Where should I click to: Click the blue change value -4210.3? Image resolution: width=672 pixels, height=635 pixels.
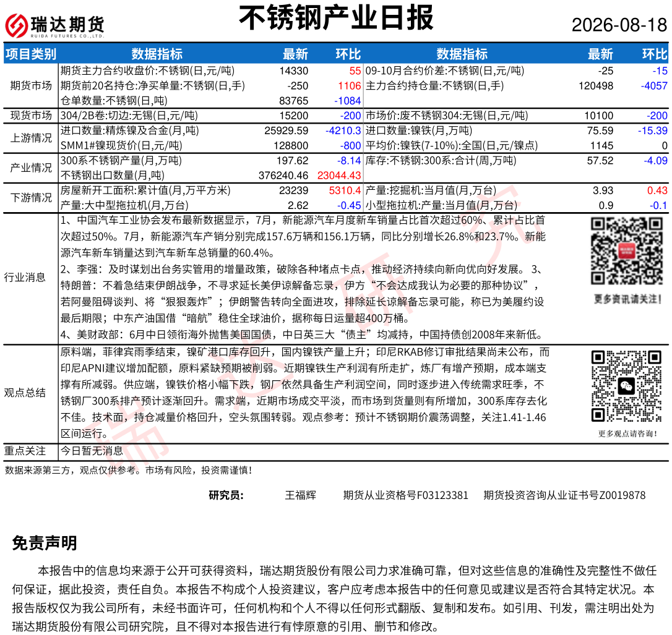pos(343,130)
